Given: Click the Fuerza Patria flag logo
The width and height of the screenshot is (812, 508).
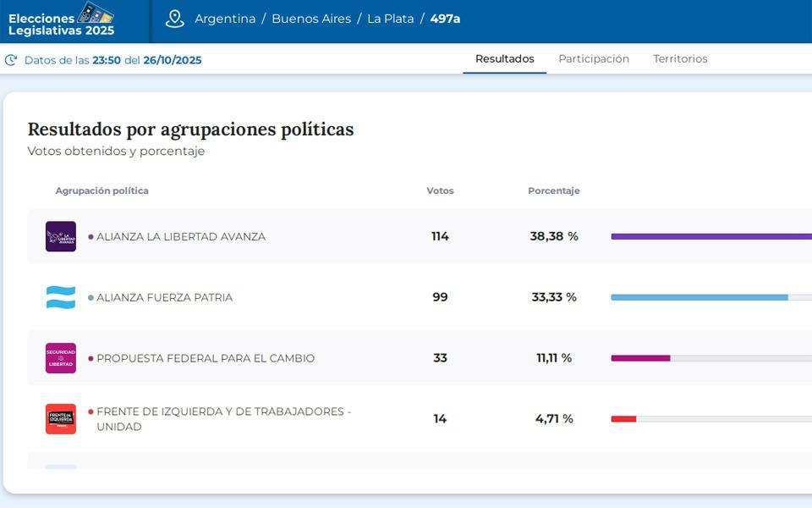Looking at the screenshot, I should pyautogui.click(x=61, y=297).
